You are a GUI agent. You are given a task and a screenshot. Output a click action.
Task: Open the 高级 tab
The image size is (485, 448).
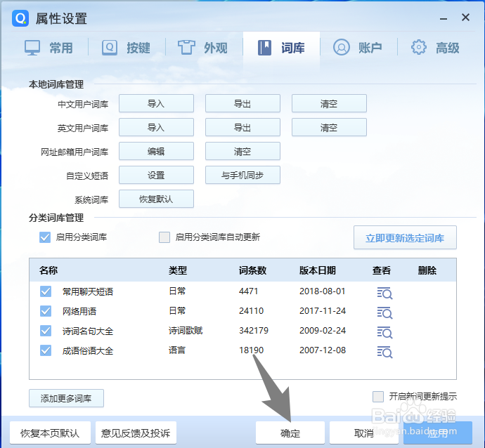436,48
